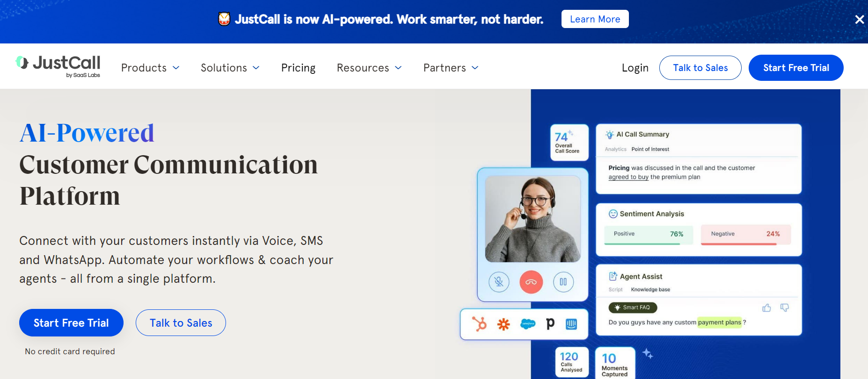Viewport: 868px width, 379px height.
Task: Click the 'by SaaS Labs' text under logo
Action: (83, 75)
